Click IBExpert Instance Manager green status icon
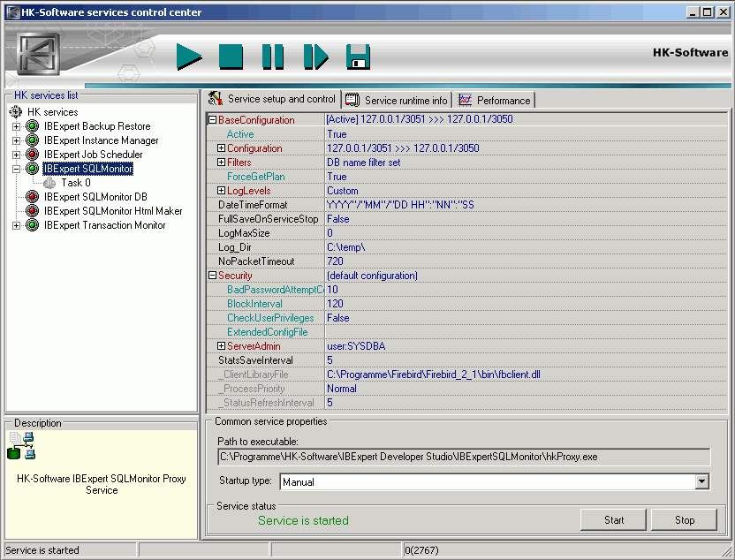 click(32, 140)
